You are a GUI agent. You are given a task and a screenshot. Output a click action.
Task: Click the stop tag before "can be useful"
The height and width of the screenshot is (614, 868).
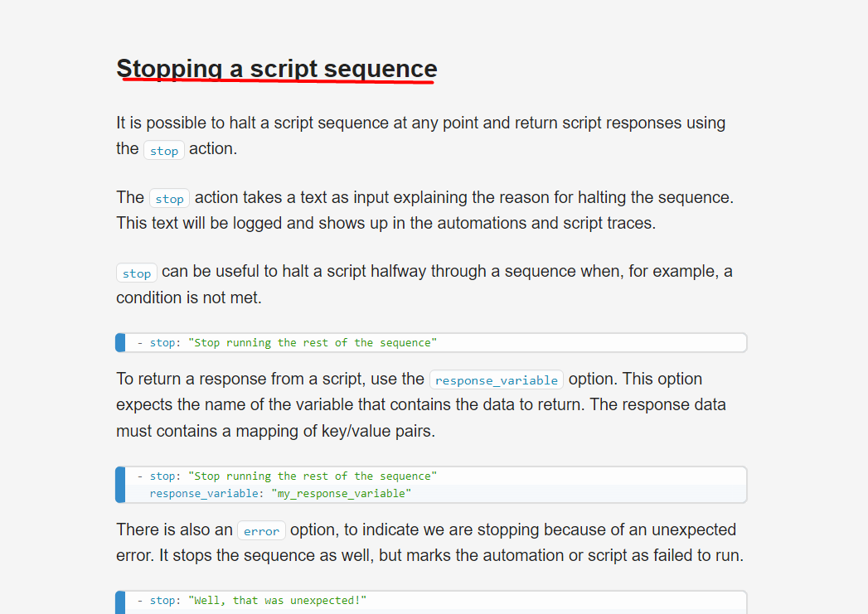tap(137, 273)
